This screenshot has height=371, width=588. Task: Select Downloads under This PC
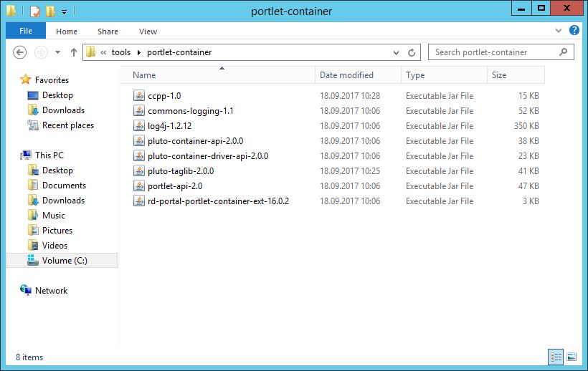pyautogui.click(x=63, y=201)
